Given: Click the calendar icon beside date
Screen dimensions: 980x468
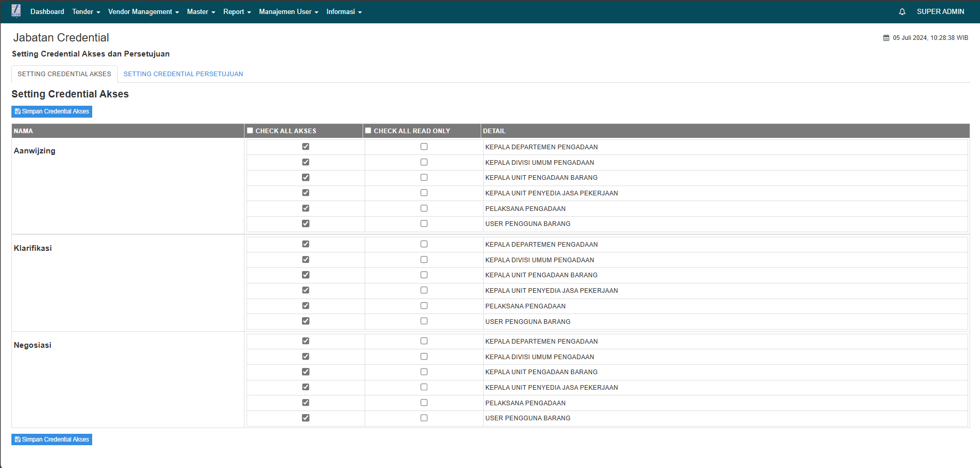Looking at the screenshot, I should (886, 38).
